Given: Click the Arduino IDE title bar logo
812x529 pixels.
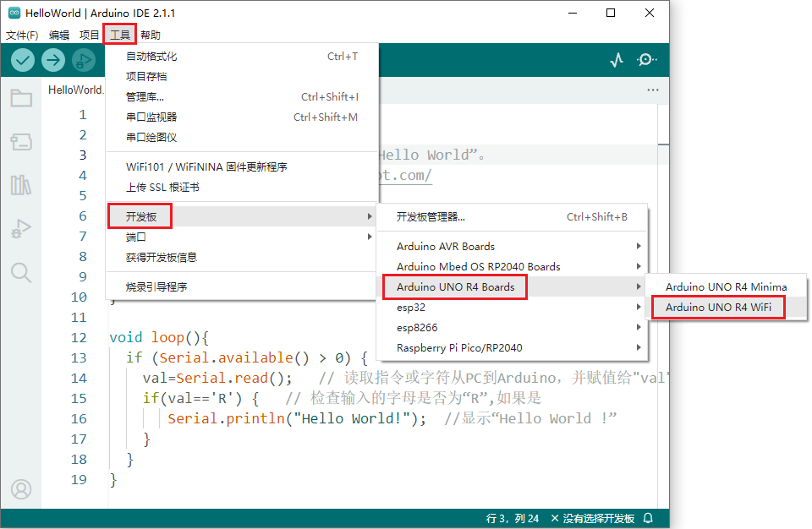Looking at the screenshot, I should click(x=14, y=13).
